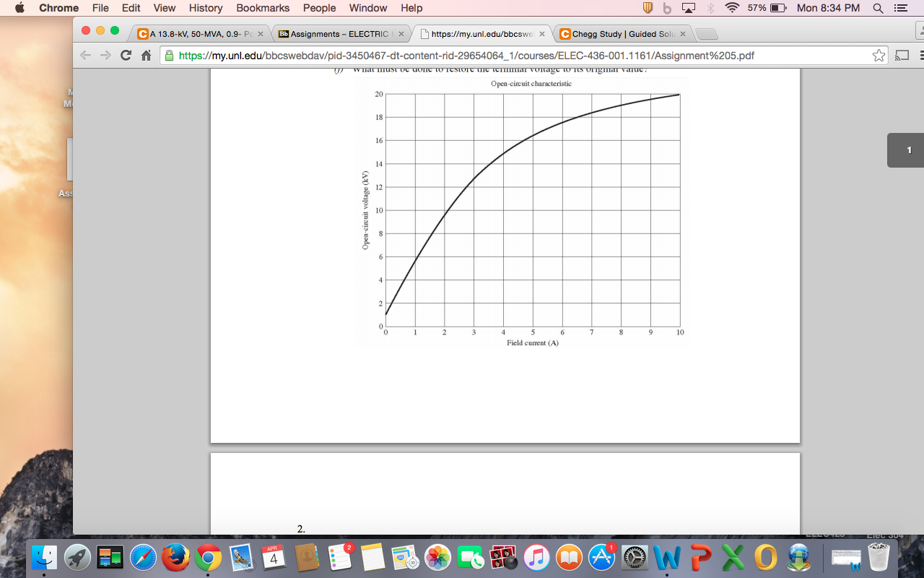Switch to the Assignments – ELECTRIC tab

pos(340,33)
